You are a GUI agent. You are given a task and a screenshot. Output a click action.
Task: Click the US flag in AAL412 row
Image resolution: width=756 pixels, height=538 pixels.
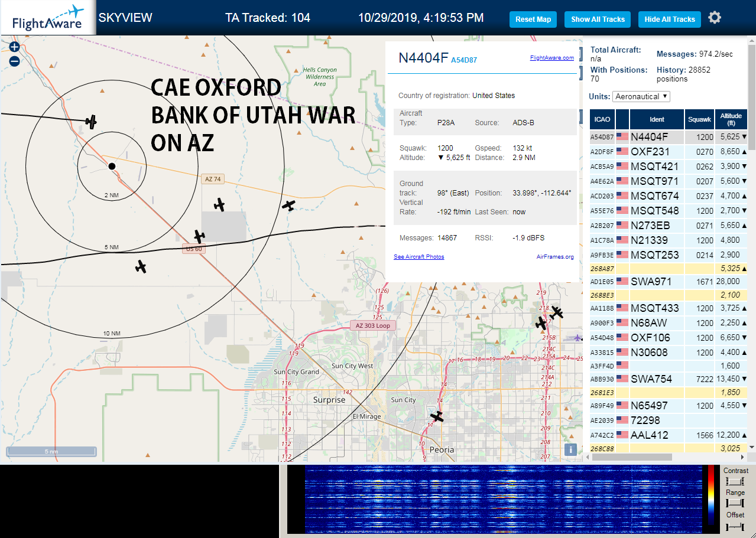tap(622, 435)
